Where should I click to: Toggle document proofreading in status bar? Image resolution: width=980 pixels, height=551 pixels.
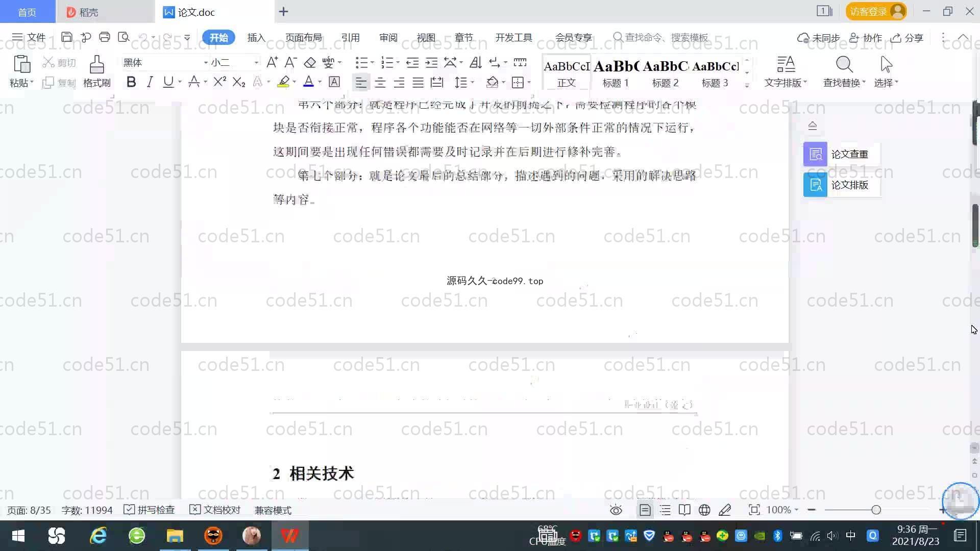pos(215,510)
